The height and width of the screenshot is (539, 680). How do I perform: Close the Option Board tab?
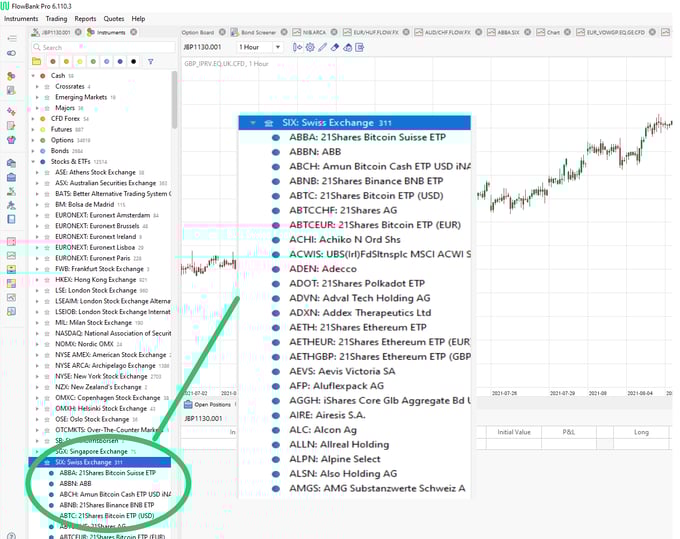coord(222,32)
